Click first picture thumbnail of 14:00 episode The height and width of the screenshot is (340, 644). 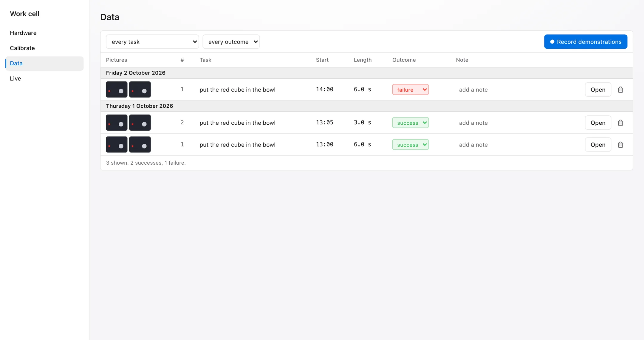(x=117, y=89)
